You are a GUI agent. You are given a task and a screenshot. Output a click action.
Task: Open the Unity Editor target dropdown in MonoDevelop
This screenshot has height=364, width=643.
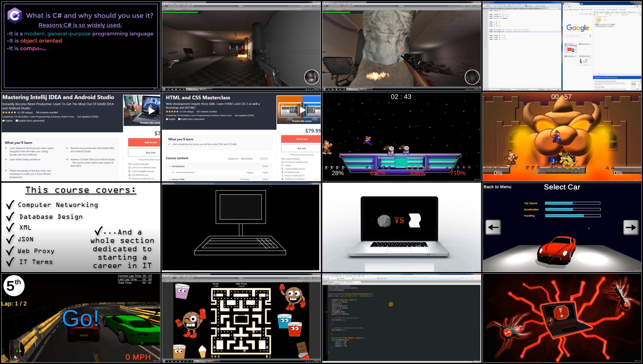click(x=346, y=278)
